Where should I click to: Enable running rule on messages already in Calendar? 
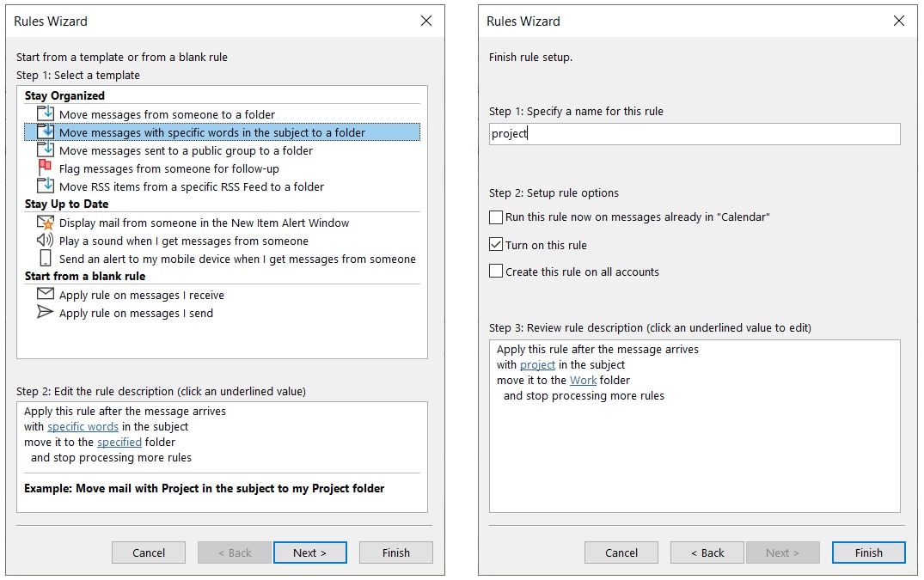pyautogui.click(x=496, y=217)
